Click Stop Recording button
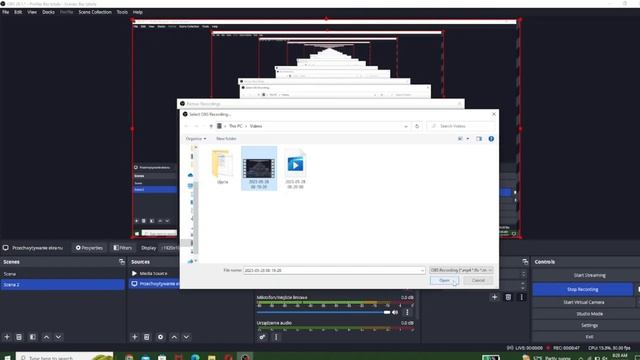Viewport: 640px width, 360px height. [582, 289]
